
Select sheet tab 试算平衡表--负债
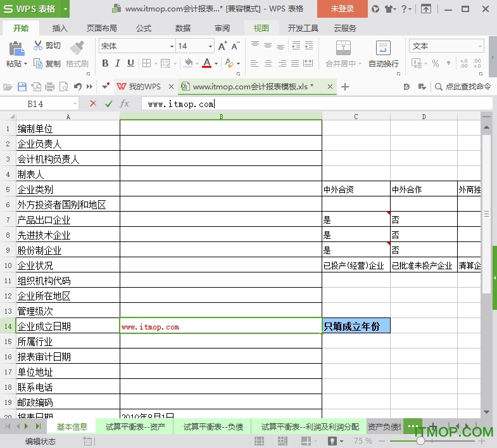213,426
